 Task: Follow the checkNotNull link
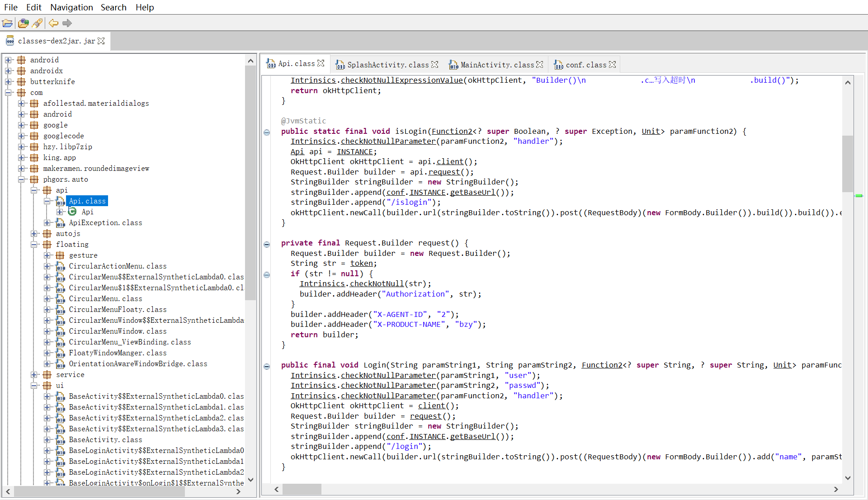click(x=377, y=283)
